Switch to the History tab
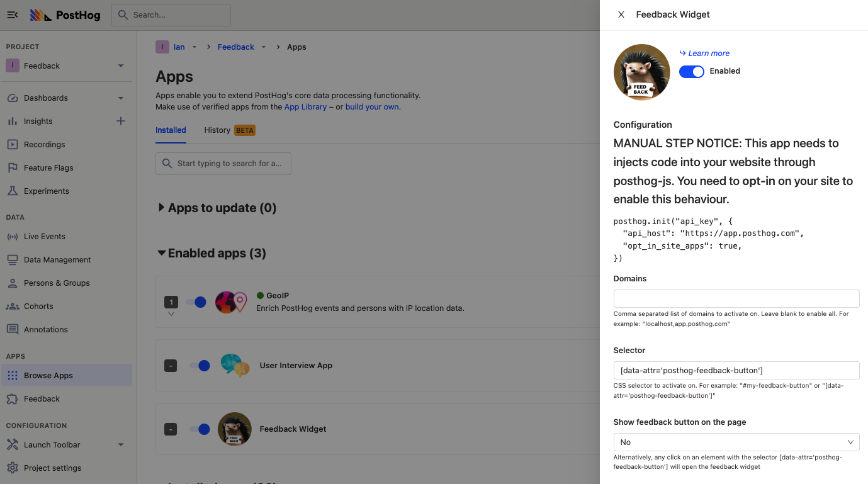868x484 pixels. (x=217, y=130)
